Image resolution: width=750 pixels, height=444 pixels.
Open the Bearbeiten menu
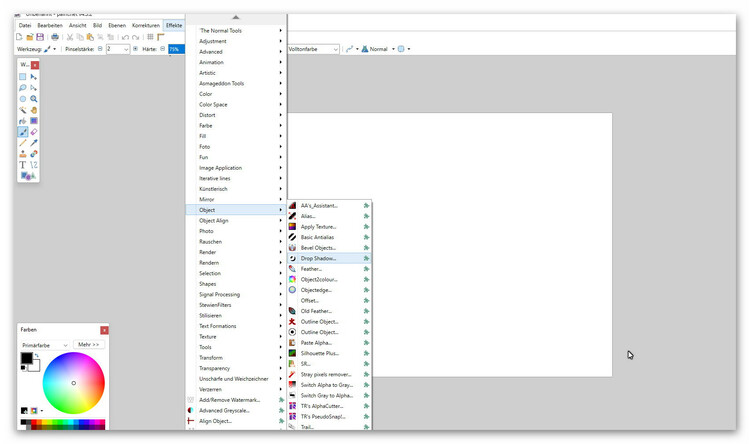tap(50, 25)
